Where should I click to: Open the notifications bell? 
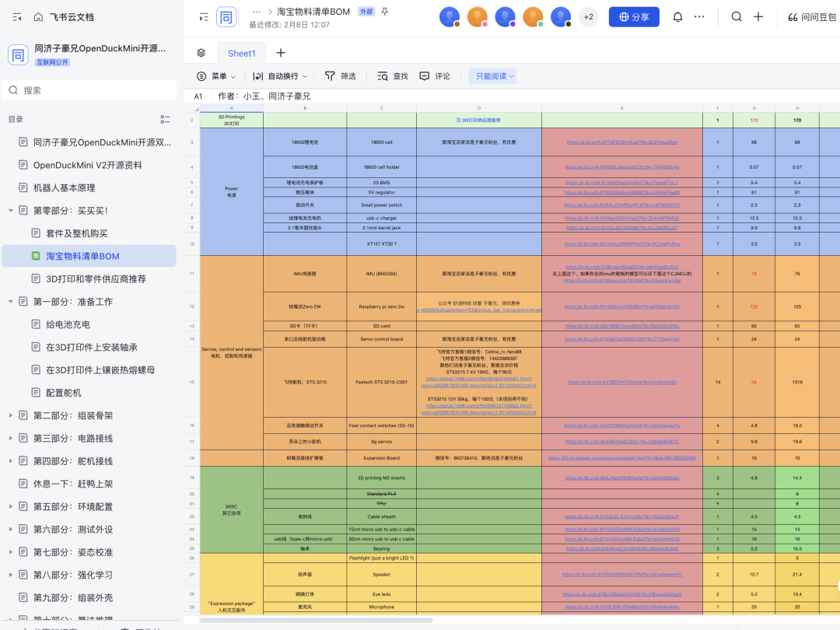click(x=677, y=17)
